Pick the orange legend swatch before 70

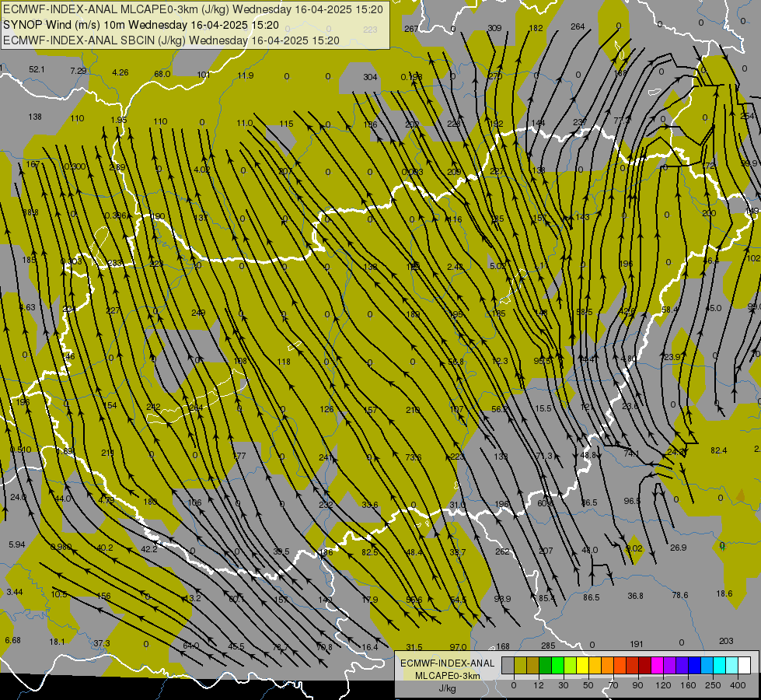tap(608, 665)
